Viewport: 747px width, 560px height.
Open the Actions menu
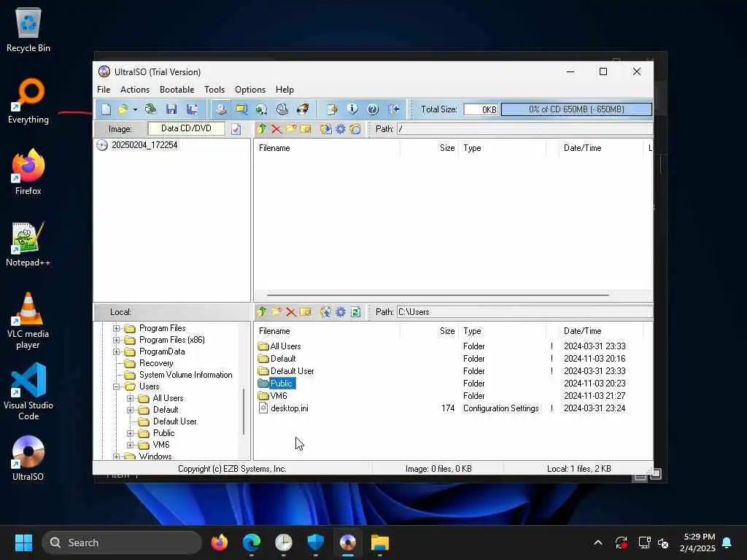point(135,90)
